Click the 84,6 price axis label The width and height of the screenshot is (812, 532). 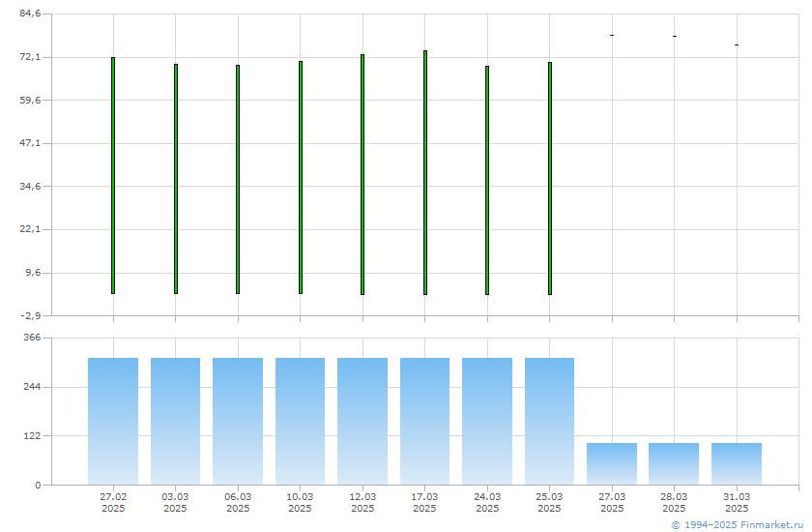point(30,14)
